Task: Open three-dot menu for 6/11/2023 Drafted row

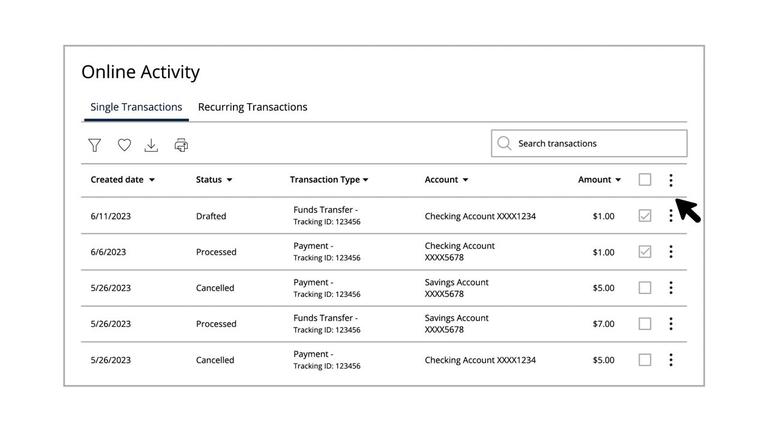Action: [671, 216]
